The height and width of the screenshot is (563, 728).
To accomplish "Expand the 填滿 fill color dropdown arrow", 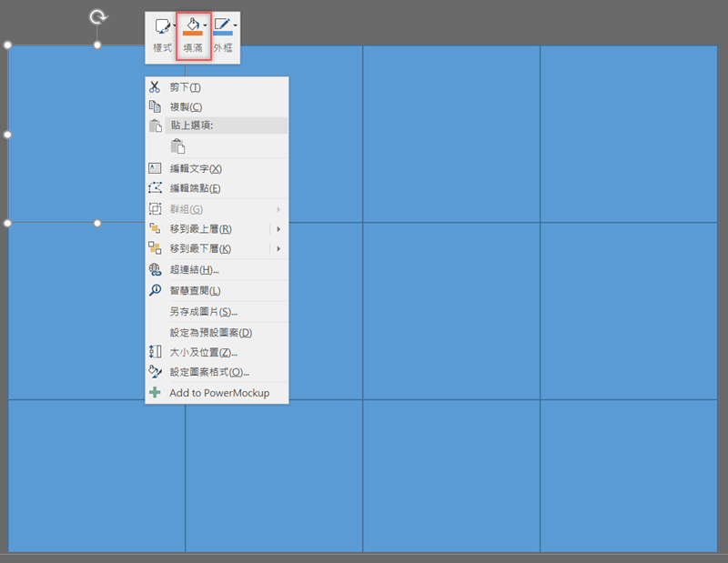I will 206,25.
